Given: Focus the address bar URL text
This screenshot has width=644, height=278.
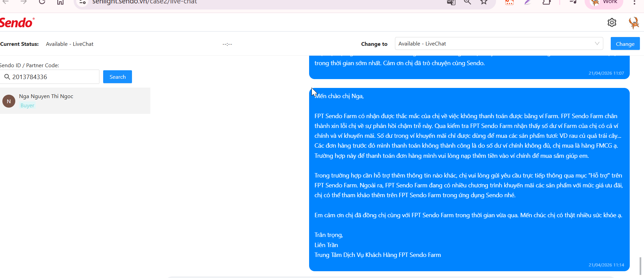Looking at the screenshot, I should 145,2.
